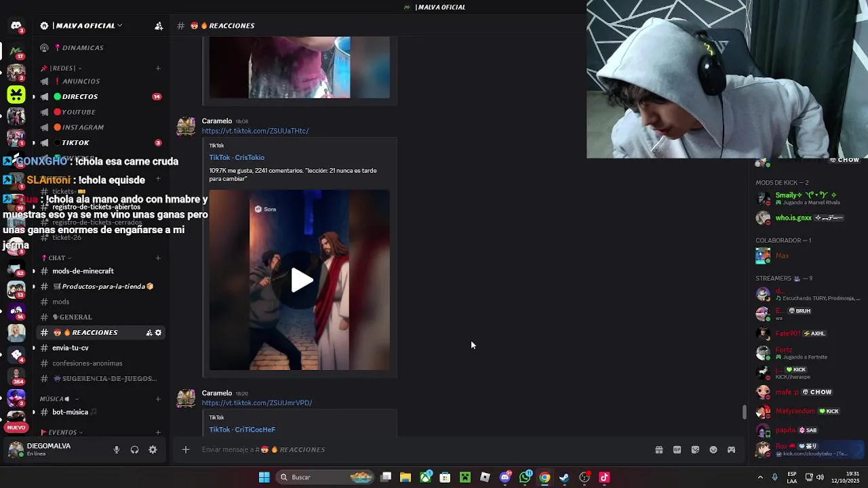Open link vt.tiktok.com/ZSUUmrVPD/
868x488 pixels.
point(256,403)
